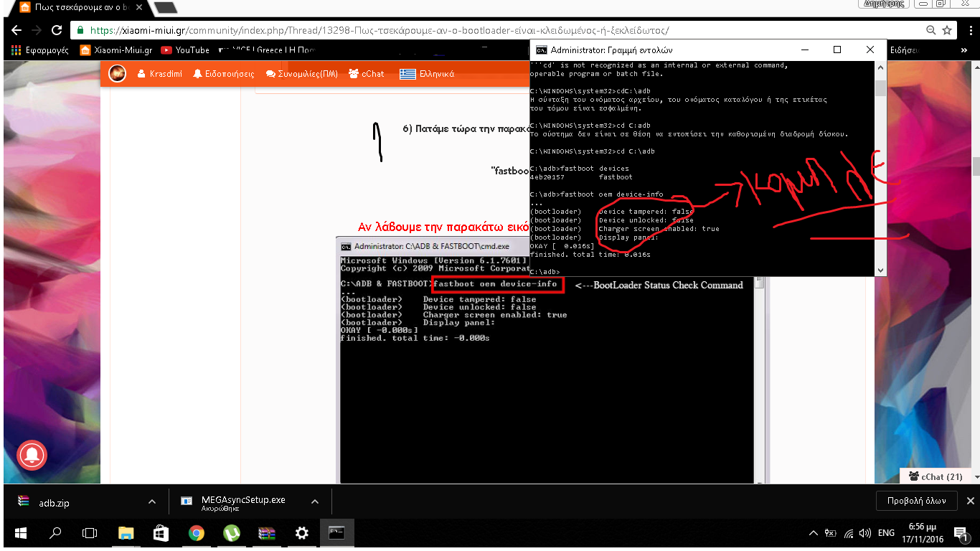980x551 pixels.
Task: Open WinRAR from the taskbar
Action: 267,533
